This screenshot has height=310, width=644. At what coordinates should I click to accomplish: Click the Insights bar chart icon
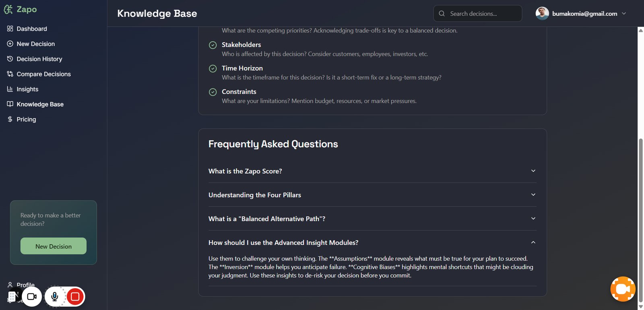[10, 89]
